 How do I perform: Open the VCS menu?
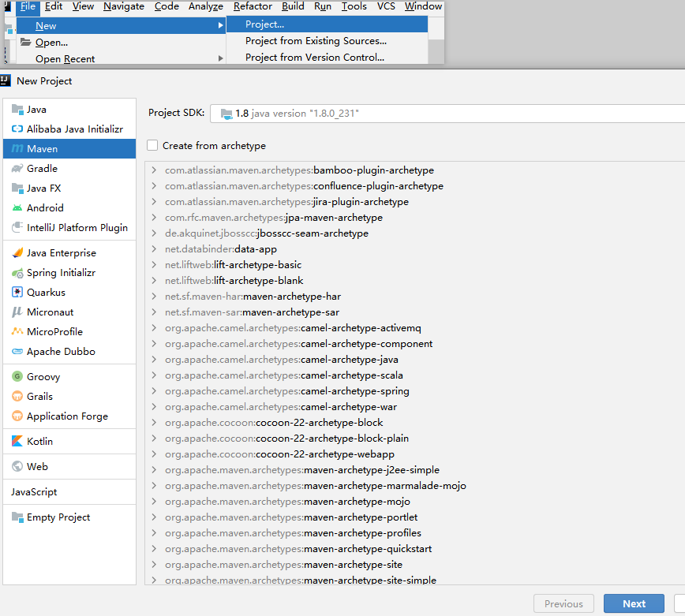(x=386, y=6)
